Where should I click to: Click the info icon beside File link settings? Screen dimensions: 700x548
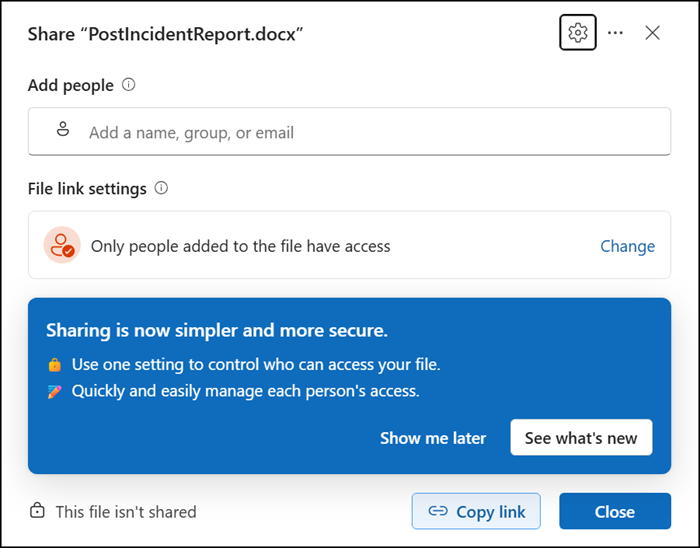click(x=161, y=188)
